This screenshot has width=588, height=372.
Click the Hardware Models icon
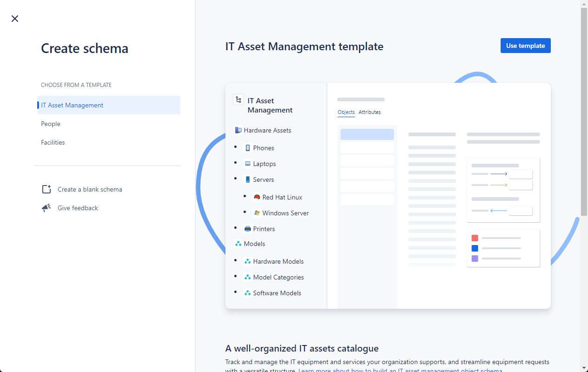247,261
